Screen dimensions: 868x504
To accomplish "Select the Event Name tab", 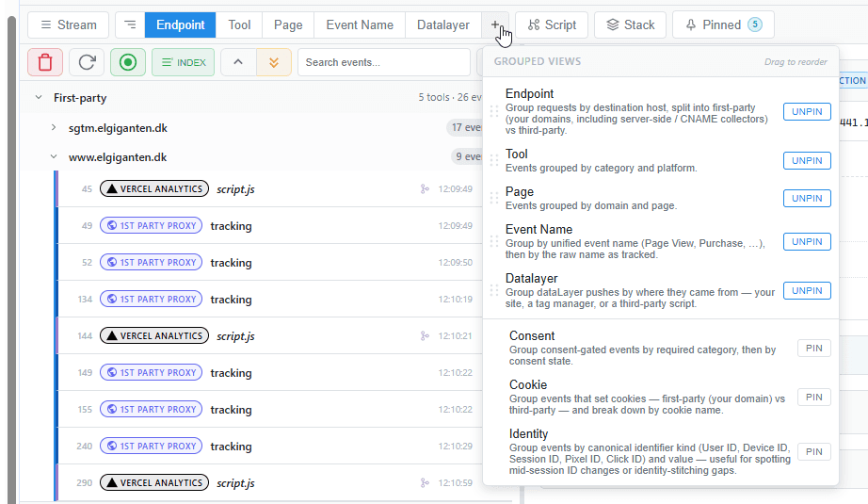I will tap(360, 24).
